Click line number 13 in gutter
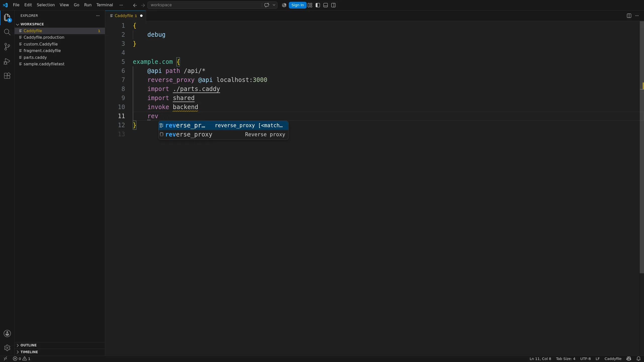Image resolution: width=644 pixels, height=362 pixels. [x=121, y=134]
